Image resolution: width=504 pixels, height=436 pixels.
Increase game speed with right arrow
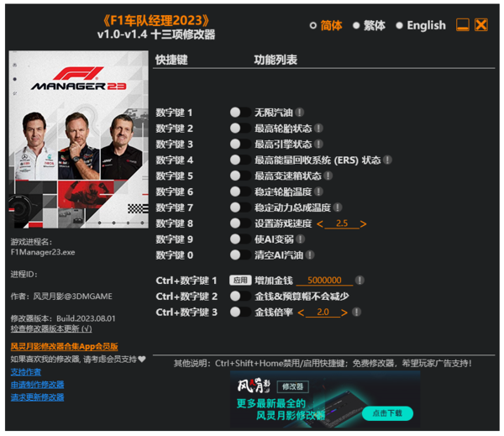pos(363,223)
